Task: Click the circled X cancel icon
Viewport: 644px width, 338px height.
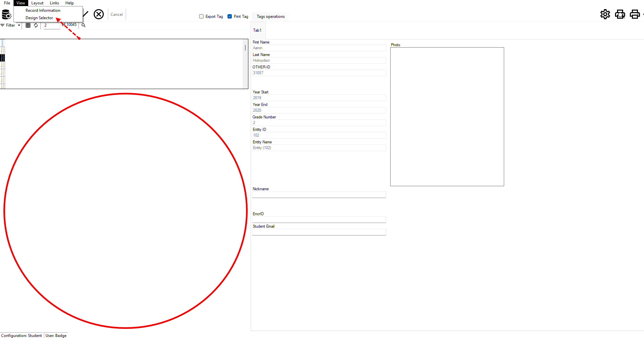Action: click(98, 14)
